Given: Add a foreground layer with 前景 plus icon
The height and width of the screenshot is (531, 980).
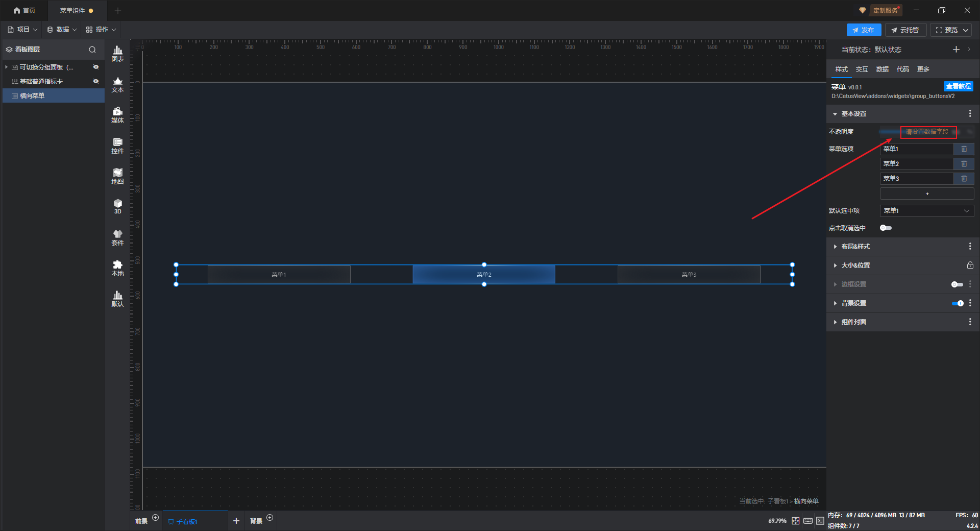Looking at the screenshot, I should pyautogui.click(x=156, y=518).
